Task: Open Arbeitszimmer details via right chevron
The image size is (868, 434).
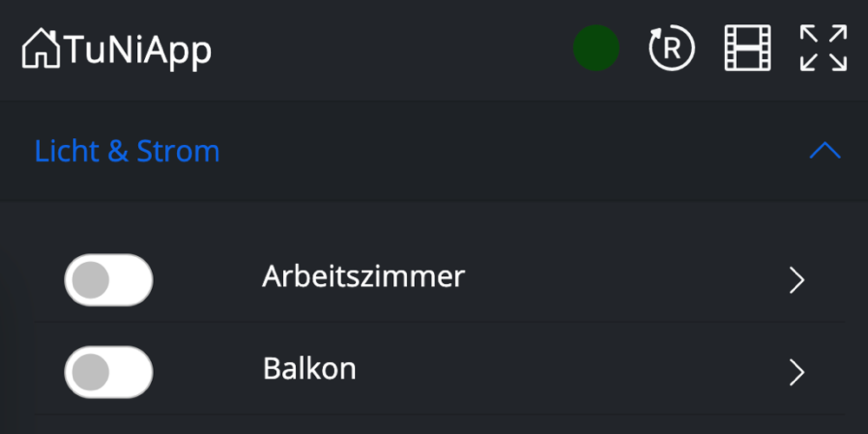Action: (797, 279)
